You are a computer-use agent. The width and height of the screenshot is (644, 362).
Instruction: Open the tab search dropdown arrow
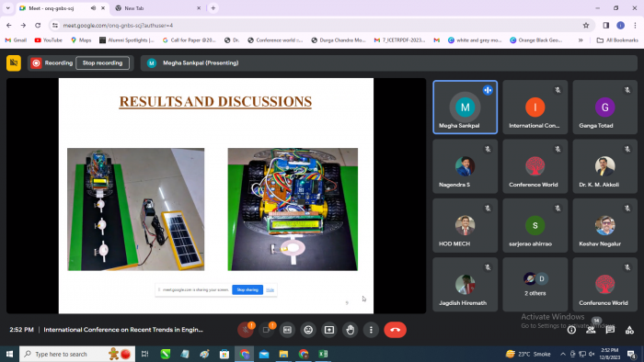(7, 7)
